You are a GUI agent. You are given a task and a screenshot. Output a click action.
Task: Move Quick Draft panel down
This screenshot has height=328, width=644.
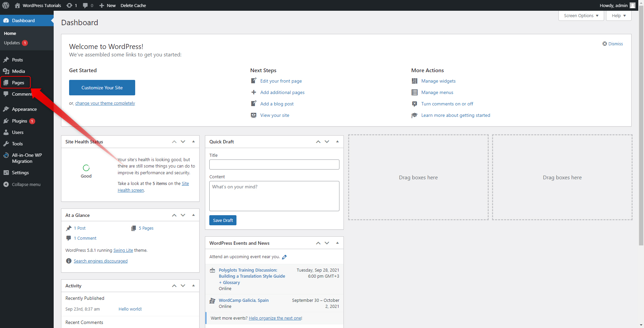pyautogui.click(x=327, y=142)
